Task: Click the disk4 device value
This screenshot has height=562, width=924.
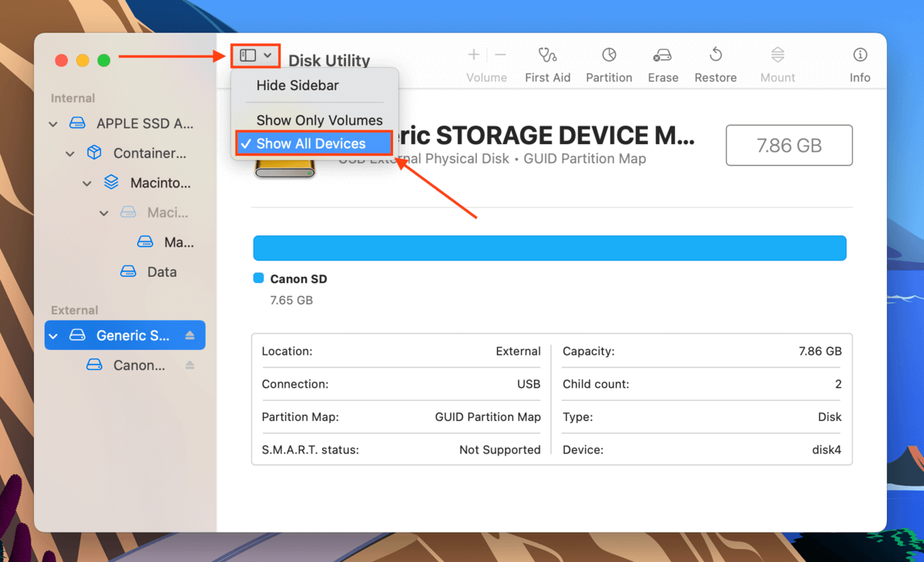Action: click(827, 450)
